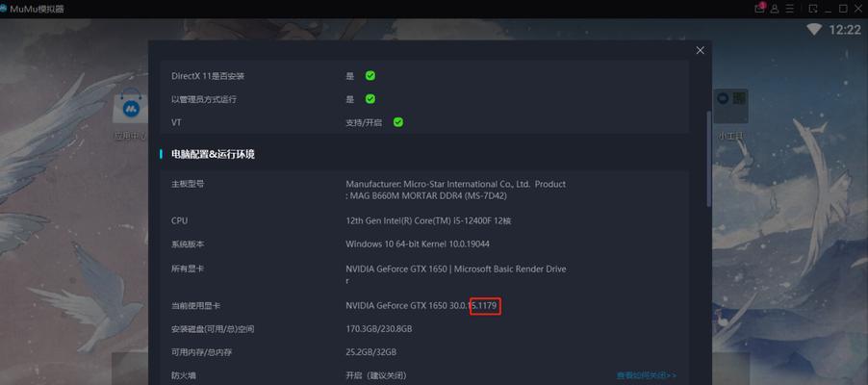Image resolution: width=868 pixels, height=385 pixels.
Task: Click the MuMu logo in the title bar
Action: point(3,9)
